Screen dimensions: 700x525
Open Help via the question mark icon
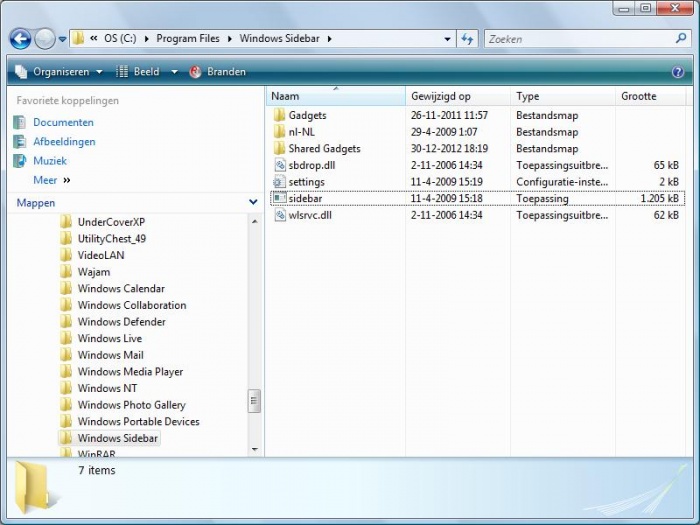(678, 72)
